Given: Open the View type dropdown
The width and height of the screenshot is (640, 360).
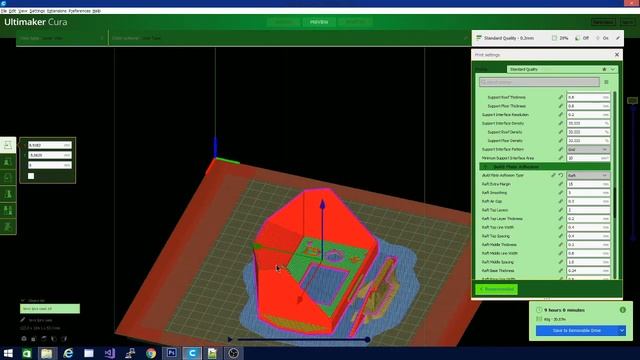Looking at the screenshot, I should [62, 38].
